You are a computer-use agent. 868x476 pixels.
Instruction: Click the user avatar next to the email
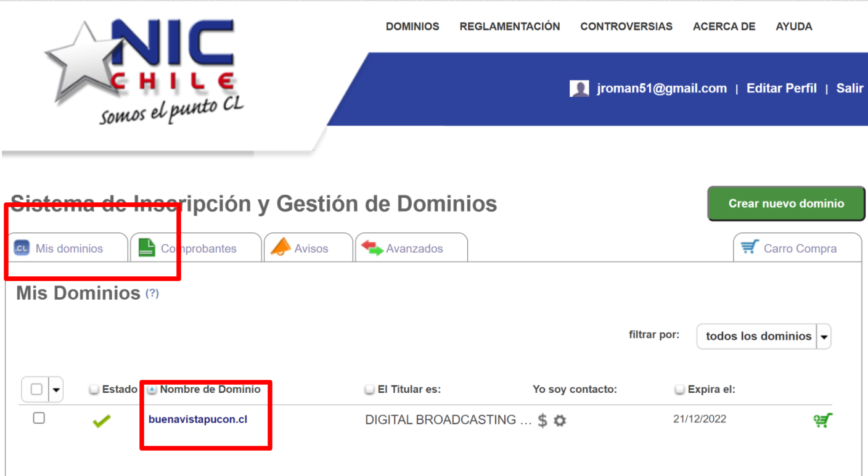(x=578, y=88)
